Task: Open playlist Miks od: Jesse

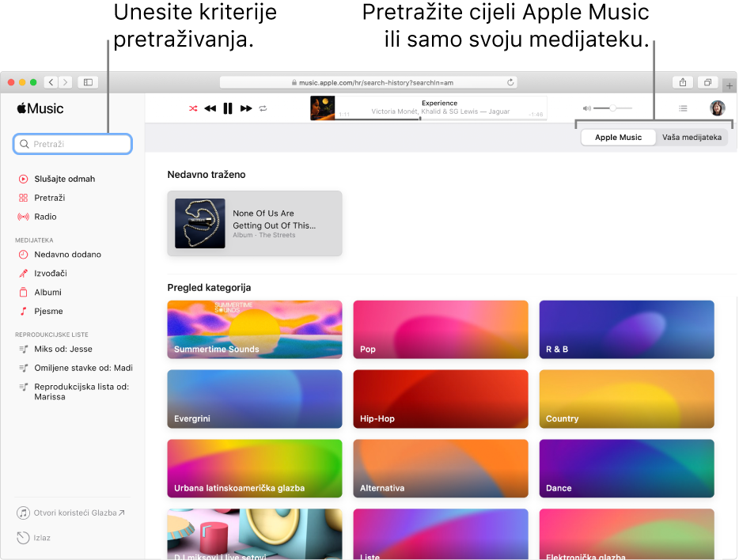Action: (63, 349)
